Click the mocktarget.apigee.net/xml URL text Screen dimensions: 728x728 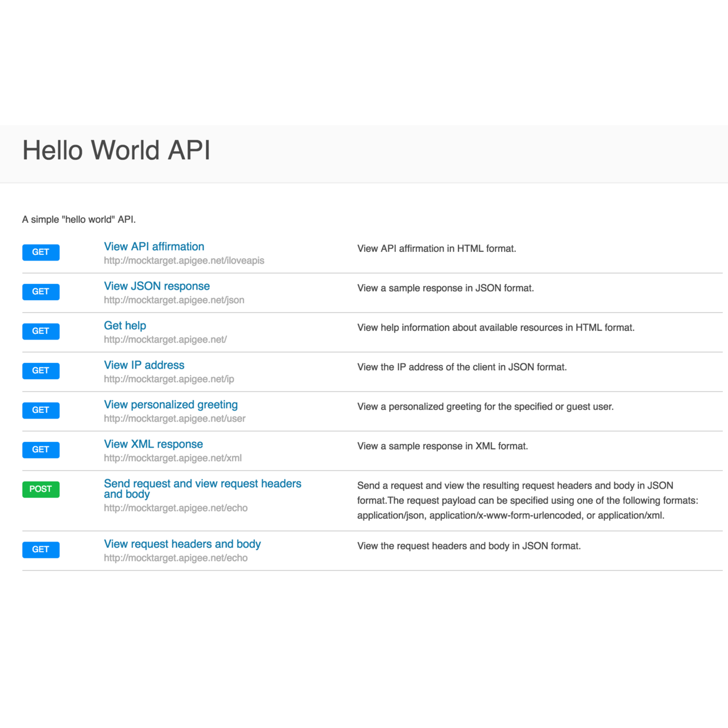click(172, 458)
